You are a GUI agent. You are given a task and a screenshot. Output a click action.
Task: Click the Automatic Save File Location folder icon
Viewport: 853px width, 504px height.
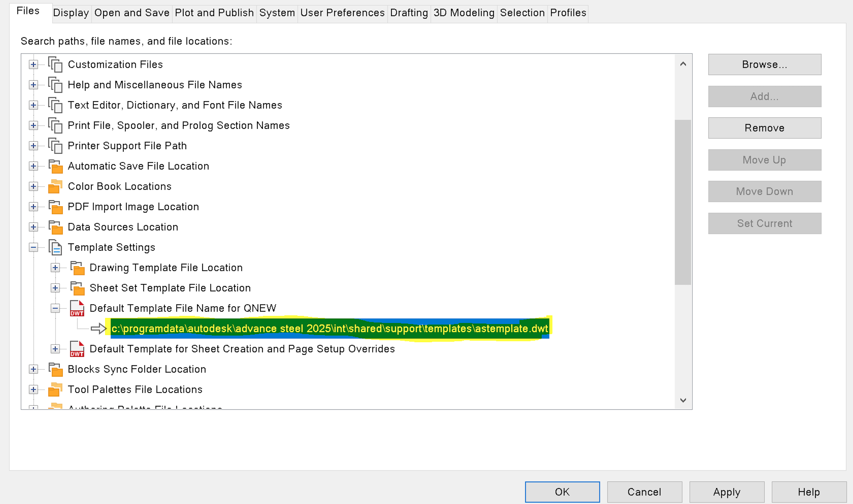coord(55,166)
